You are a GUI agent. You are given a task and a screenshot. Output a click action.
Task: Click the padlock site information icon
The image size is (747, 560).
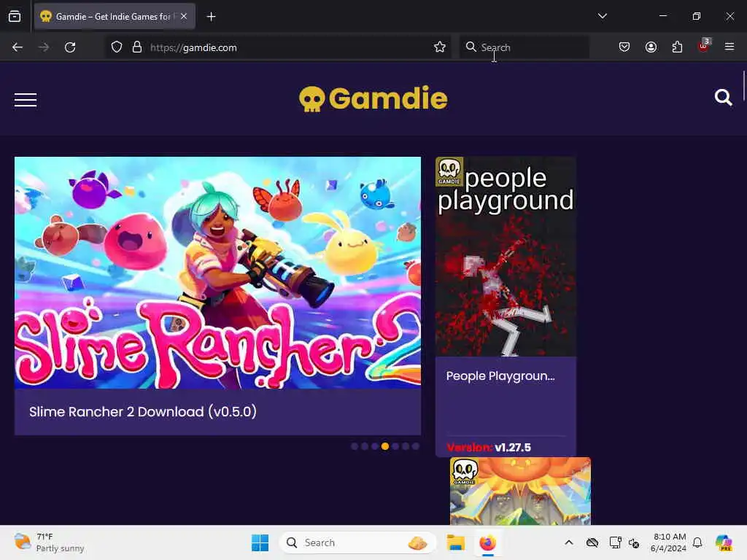(137, 47)
